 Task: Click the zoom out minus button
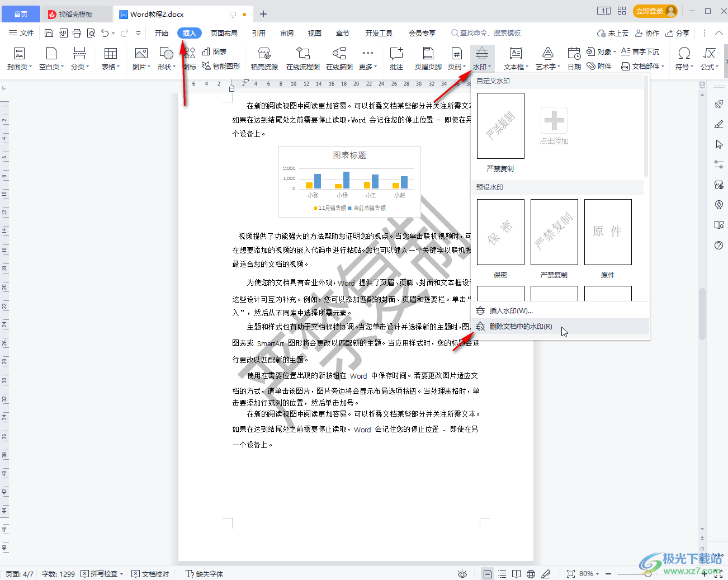[608, 574]
